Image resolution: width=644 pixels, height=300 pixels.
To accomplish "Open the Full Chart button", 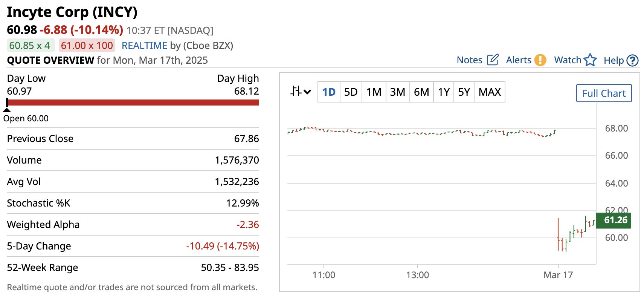I will pos(604,93).
